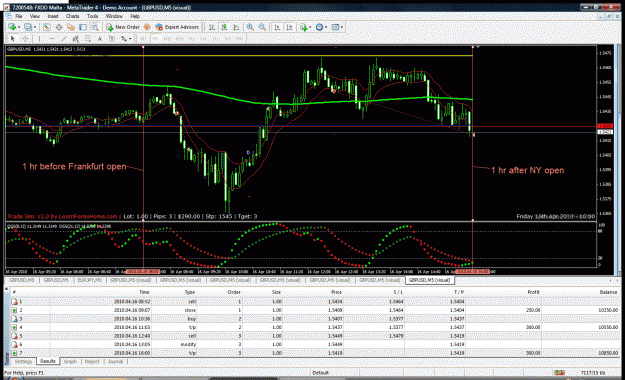Select the trendline drawing tool
This screenshot has width=625, height=380.
pos(63,39)
